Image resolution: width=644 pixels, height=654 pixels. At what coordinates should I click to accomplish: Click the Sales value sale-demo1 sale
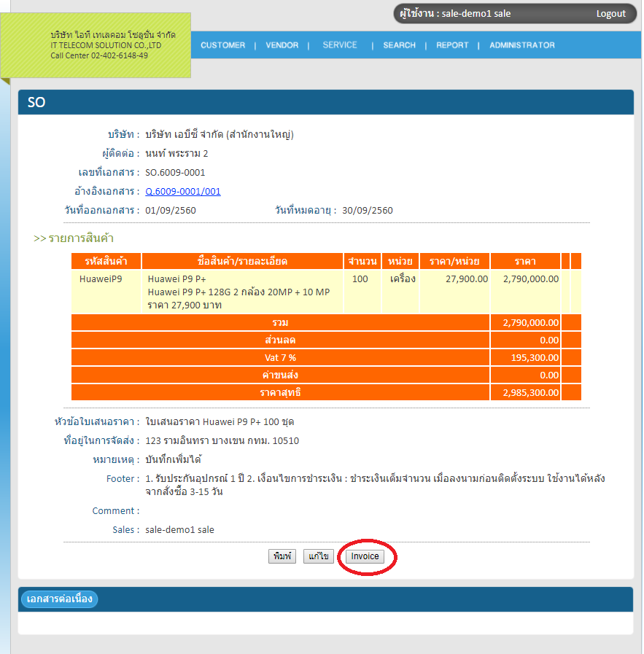[x=179, y=530]
